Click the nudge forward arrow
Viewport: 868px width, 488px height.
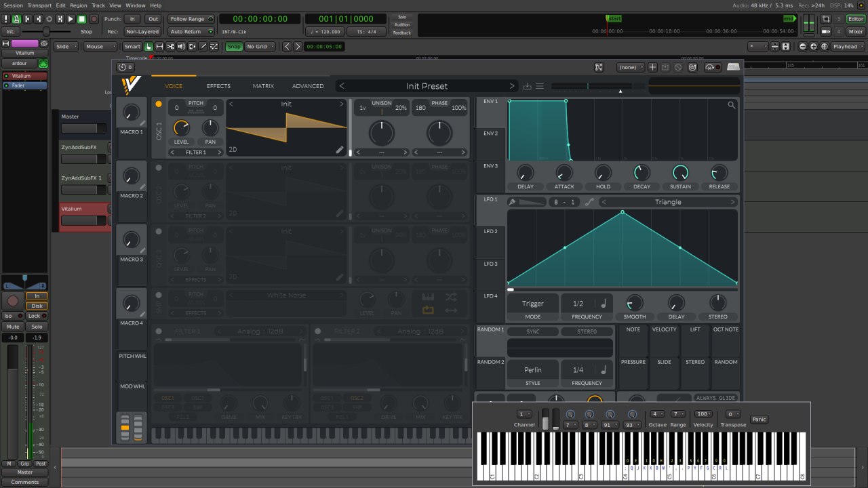297,47
